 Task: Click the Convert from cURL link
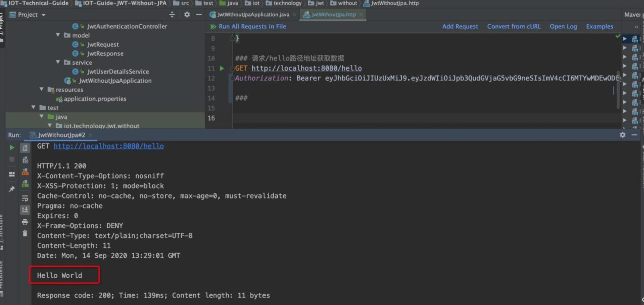coord(514,27)
